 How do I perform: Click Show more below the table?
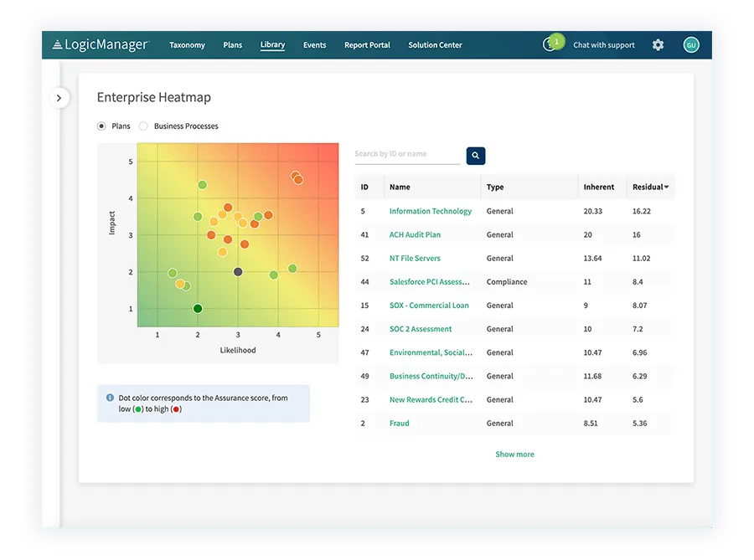tap(514, 454)
